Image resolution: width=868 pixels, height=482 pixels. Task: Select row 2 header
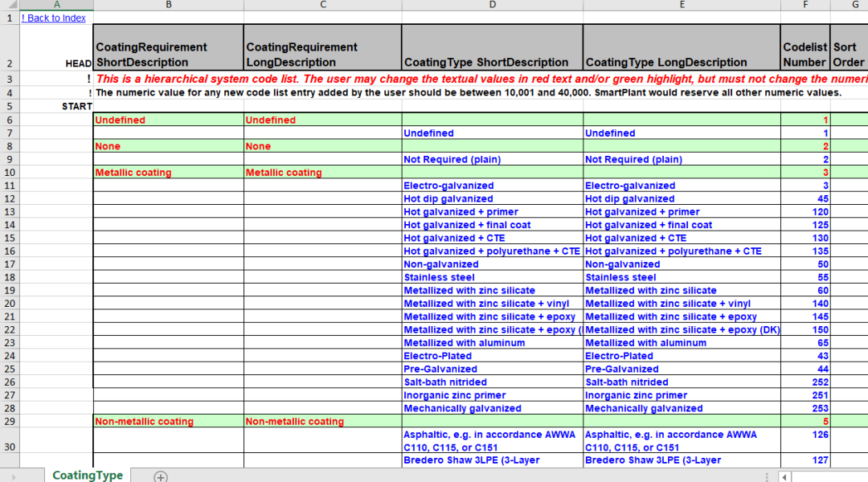coord(10,47)
